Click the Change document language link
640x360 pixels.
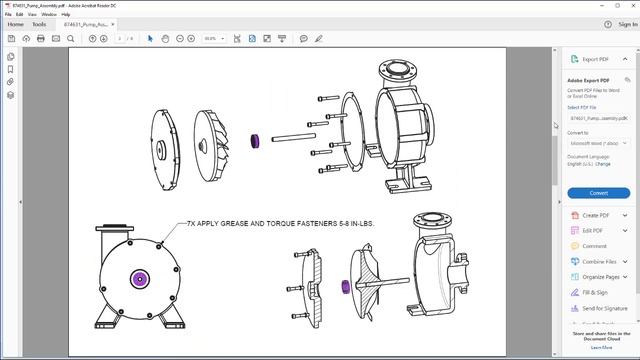pyautogui.click(x=603, y=164)
